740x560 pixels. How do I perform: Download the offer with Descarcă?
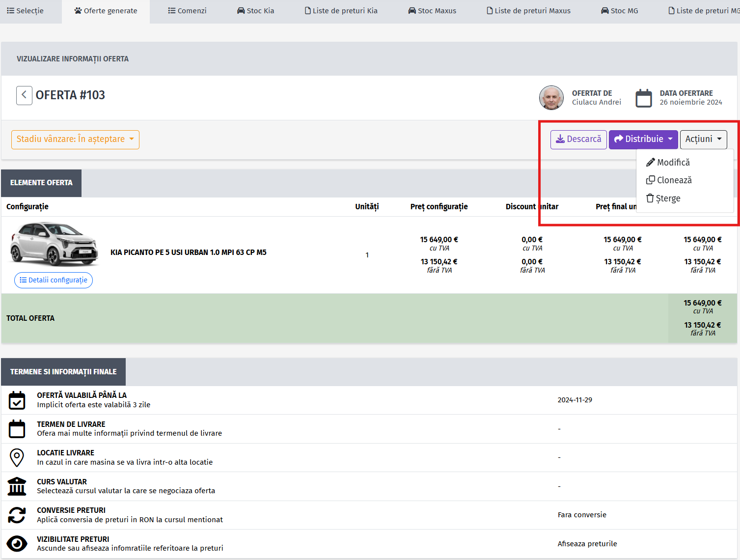tap(578, 140)
